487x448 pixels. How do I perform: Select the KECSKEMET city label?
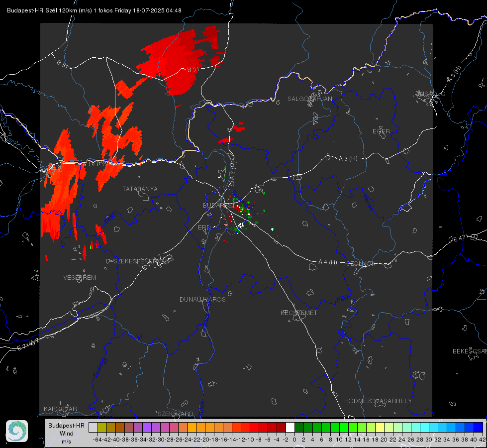(299, 313)
